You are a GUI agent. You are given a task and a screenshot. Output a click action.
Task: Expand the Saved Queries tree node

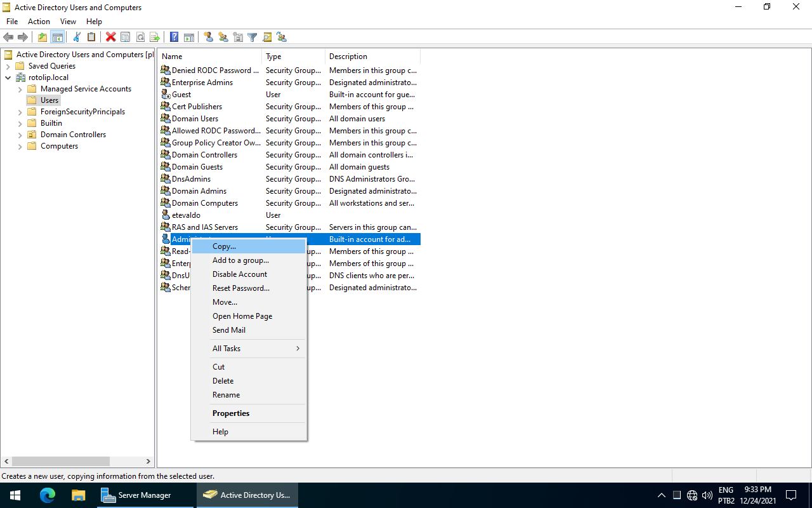[8, 66]
